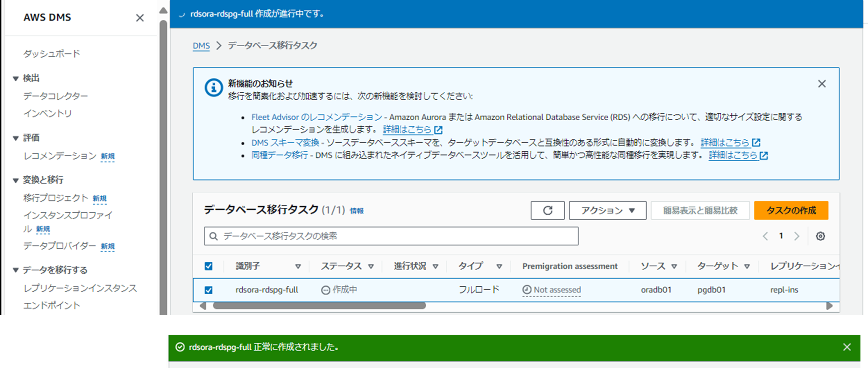Collapse the 変換と移行 section
This screenshot has width=868, height=368.
[16, 180]
